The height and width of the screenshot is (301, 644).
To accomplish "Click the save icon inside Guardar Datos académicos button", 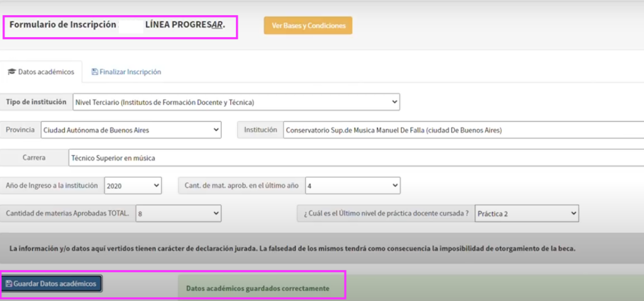I will coord(9,284).
